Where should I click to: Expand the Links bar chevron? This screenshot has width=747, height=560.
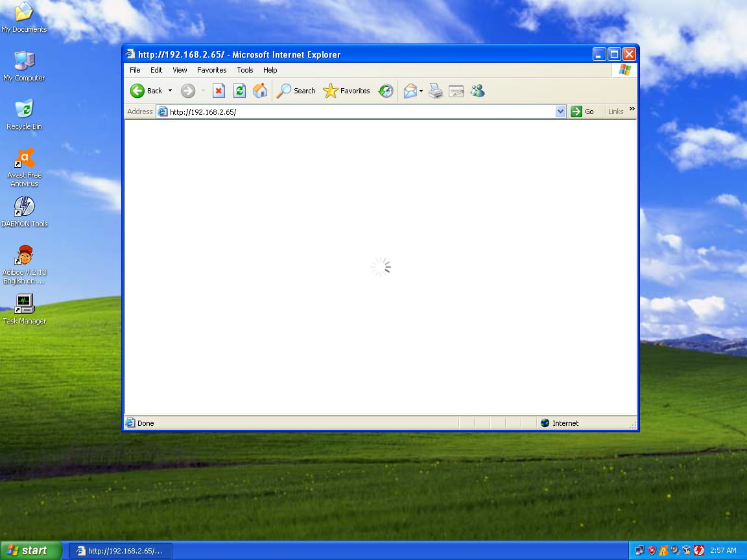[x=632, y=109]
